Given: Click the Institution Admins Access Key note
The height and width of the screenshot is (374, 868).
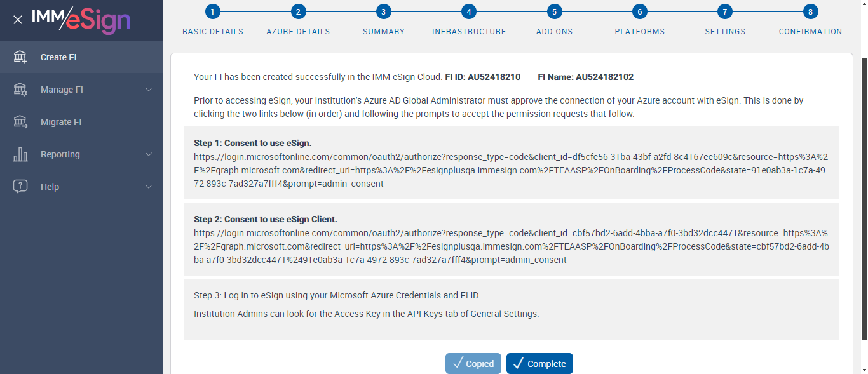Looking at the screenshot, I should pos(366,314).
